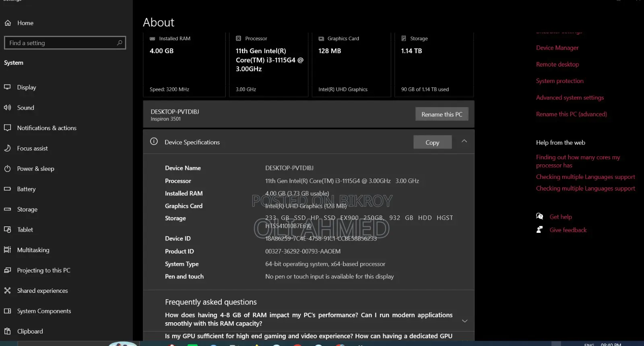Click the Get help chat icon
Screen dimensions: 644x346
point(540,216)
